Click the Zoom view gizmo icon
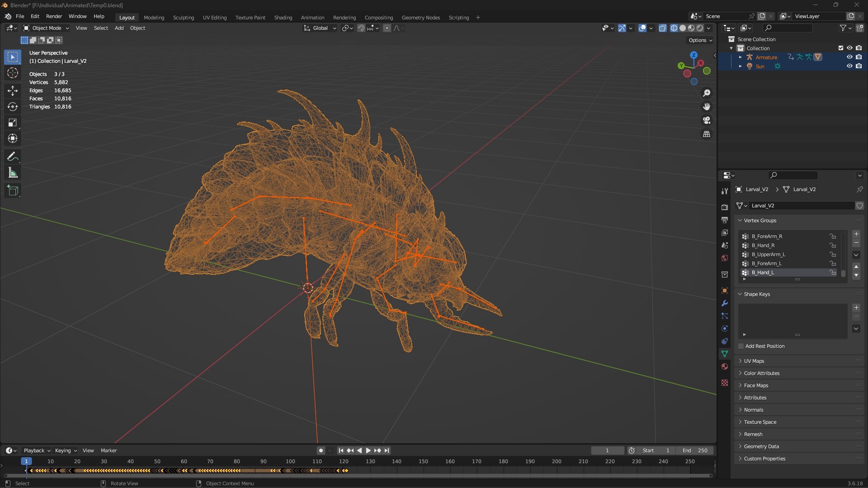This screenshot has width=868, height=488. click(707, 93)
